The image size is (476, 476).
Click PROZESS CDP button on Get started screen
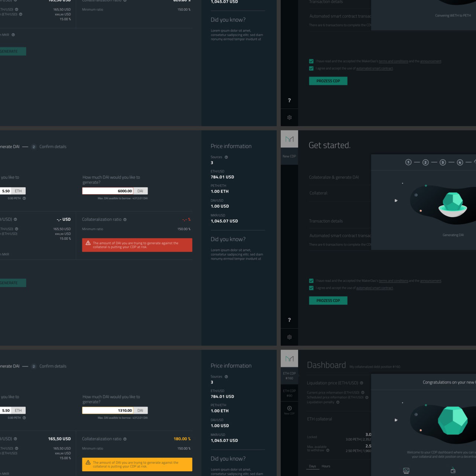coord(328,300)
